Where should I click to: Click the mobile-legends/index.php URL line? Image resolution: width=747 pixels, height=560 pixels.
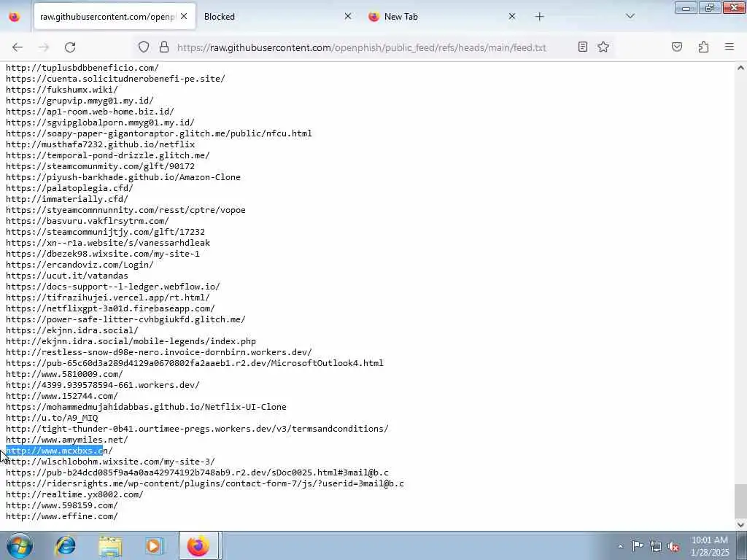coord(131,341)
